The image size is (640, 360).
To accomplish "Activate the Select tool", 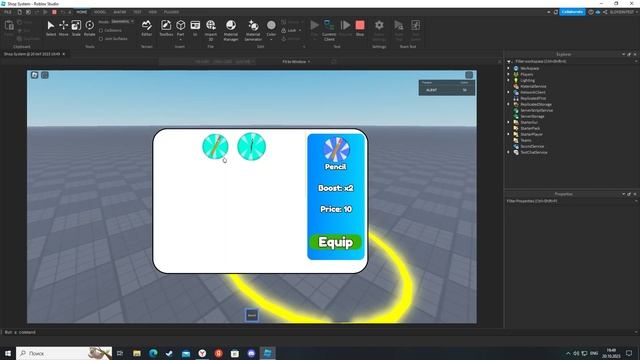I will coord(51,28).
